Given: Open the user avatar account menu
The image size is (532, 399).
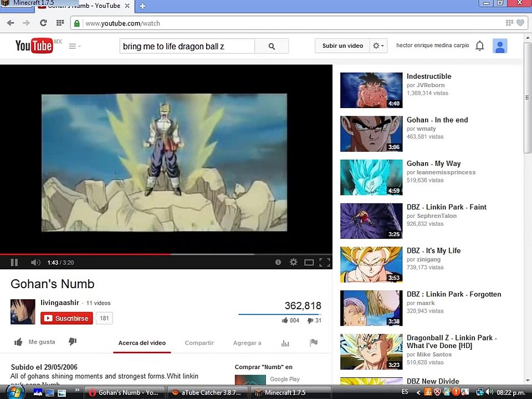Looking at the screenshot, I should click(x=500, y=46).
